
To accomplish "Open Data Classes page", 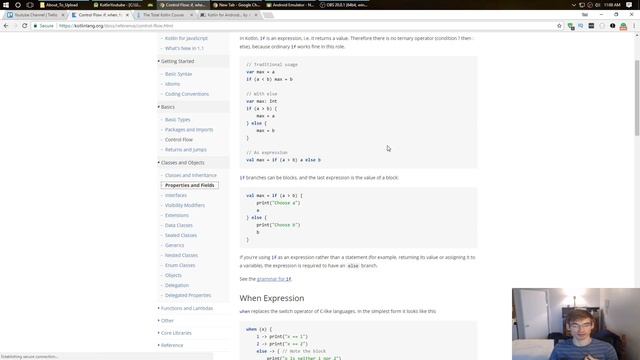I will pos(179,225).
